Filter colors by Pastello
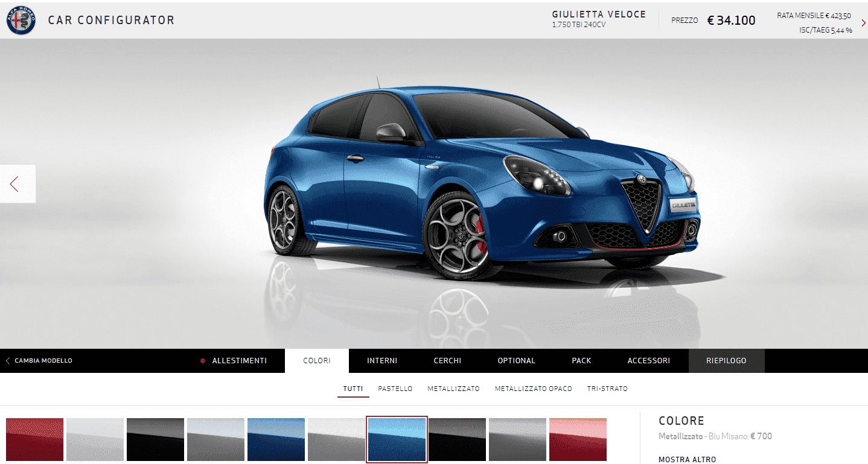Viewport: 868px width, 464px height. 395,389
